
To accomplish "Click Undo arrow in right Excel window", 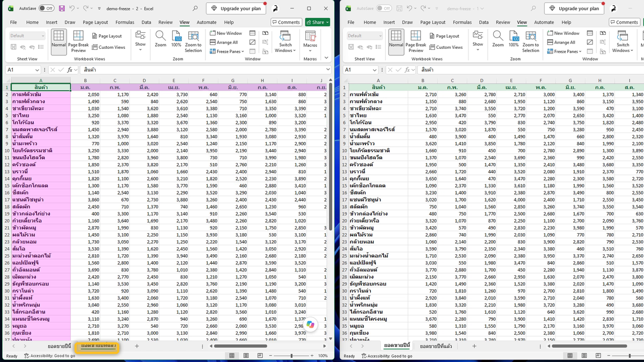I will [x=409, y=9].
